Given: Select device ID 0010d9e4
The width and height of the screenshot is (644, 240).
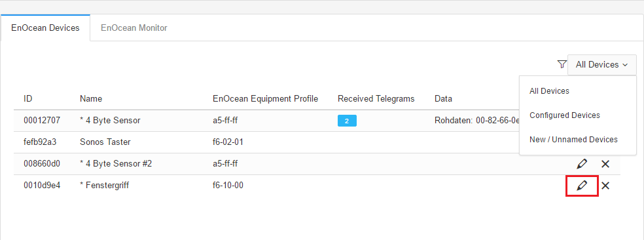Looking at the screenshot, I should coord(42,186).
